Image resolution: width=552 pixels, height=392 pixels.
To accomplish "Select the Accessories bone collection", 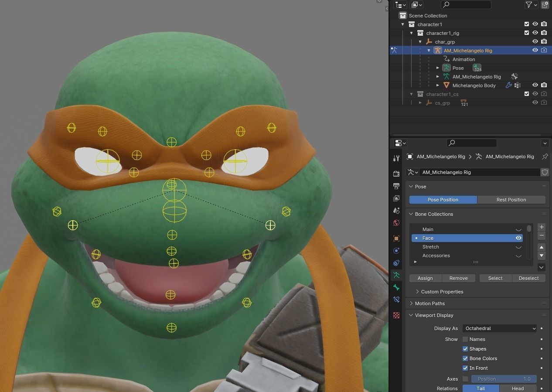I will pyautogui.click(x=467, y=256).
